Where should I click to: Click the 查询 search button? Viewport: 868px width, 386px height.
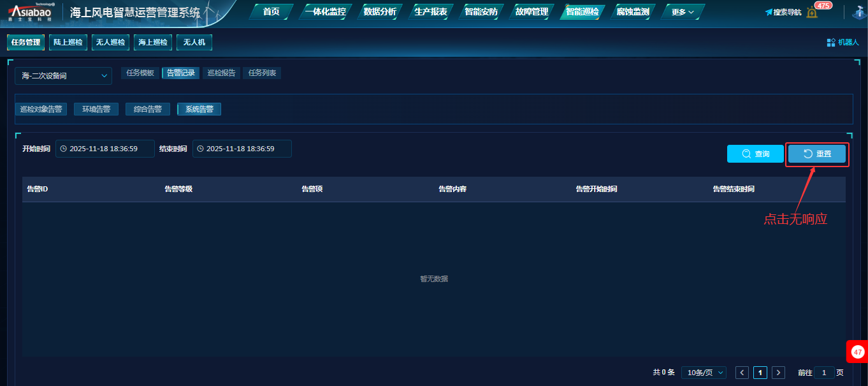click(x=755, y=154)
